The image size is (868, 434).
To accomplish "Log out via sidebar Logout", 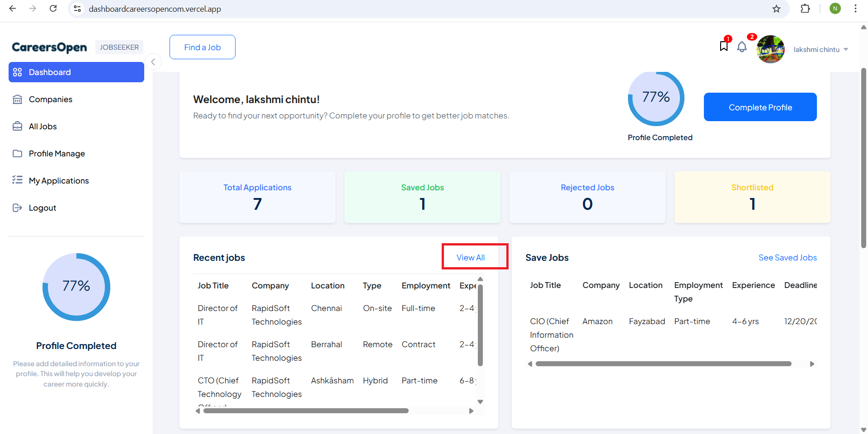I will (42, 208).
